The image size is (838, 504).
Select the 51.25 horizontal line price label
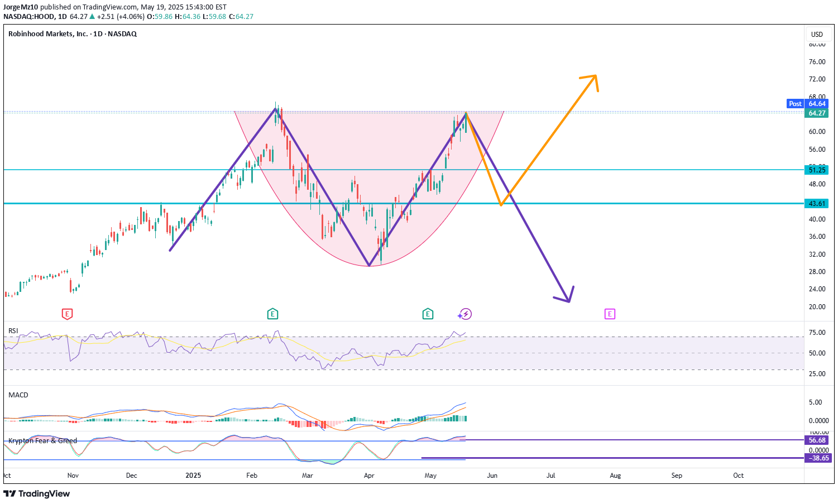click(x=817, y=170)
